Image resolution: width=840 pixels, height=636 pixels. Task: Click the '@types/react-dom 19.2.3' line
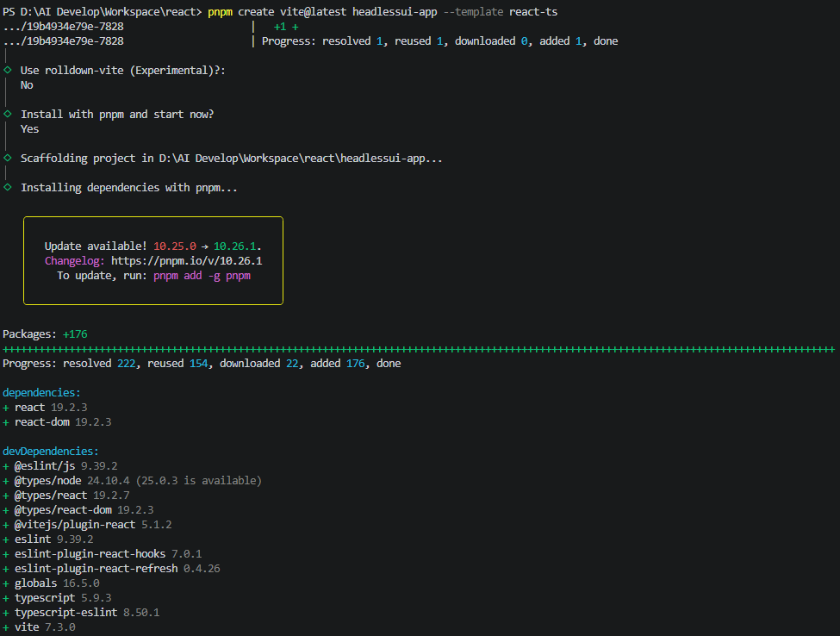[78, 510]
